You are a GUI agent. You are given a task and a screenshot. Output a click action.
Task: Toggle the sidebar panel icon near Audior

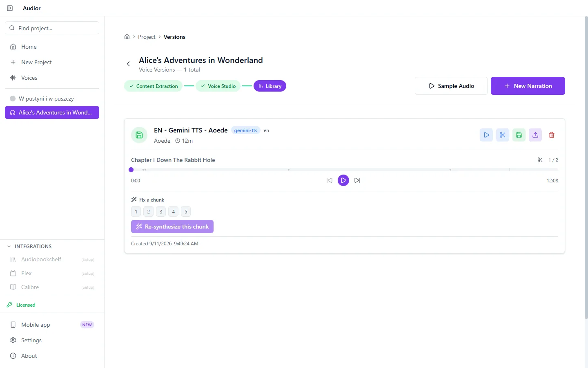tap(10, 8)
